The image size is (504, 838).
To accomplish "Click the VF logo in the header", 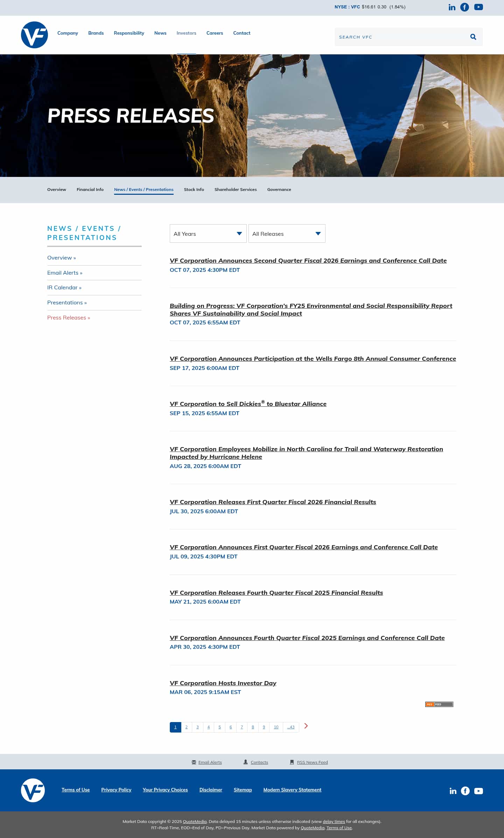I will point(34,35).
